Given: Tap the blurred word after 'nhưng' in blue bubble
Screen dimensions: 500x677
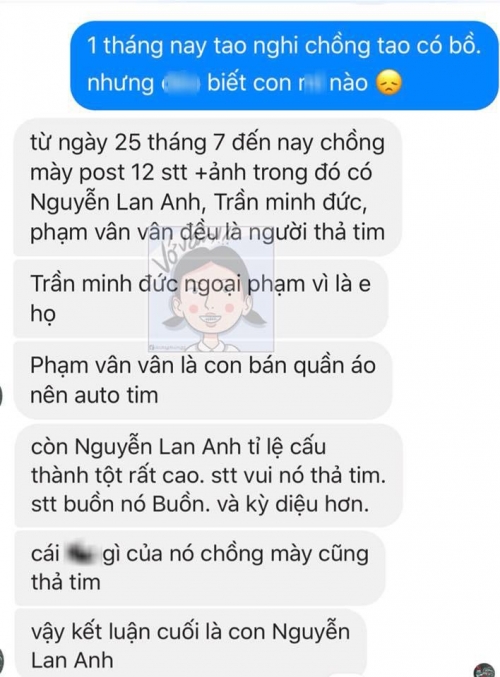Looking at the screenshot, I should 180,84.
